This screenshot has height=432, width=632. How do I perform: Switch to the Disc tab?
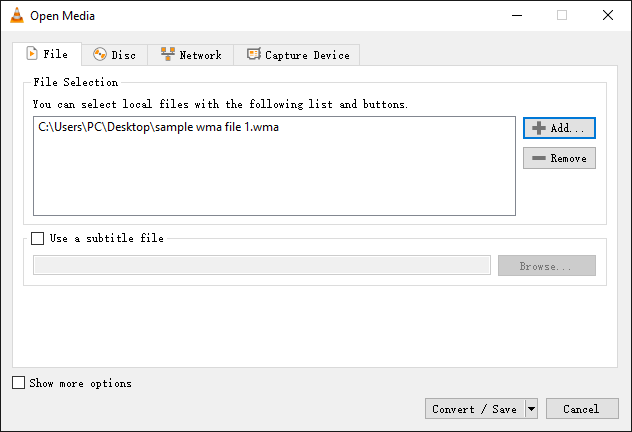115,55
